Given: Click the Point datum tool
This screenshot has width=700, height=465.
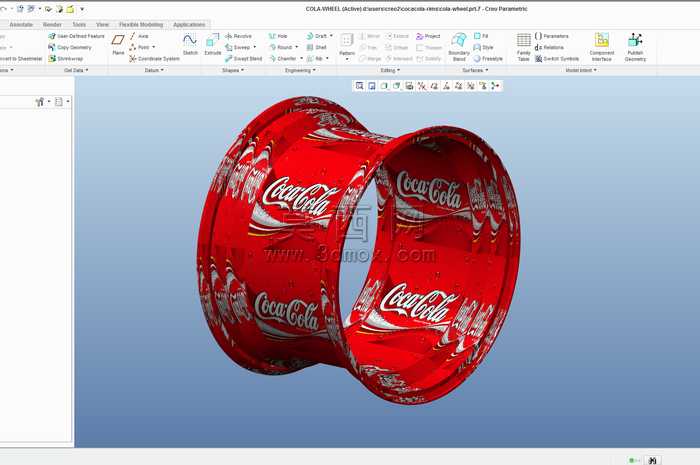Looking at the screenshot, I should [139, 47].
